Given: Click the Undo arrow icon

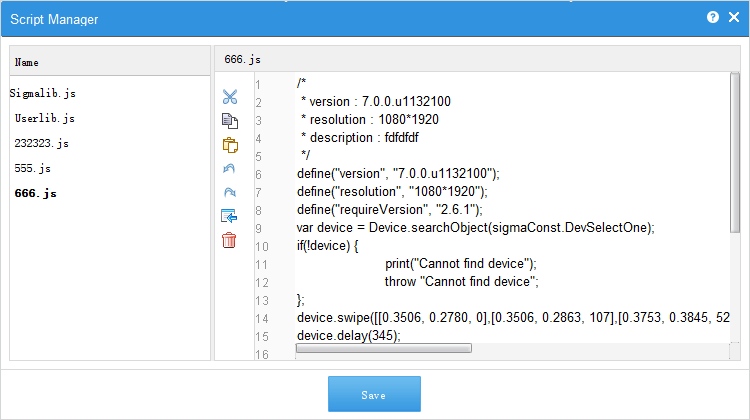Looking at the screenshot, I should (229, 168).
